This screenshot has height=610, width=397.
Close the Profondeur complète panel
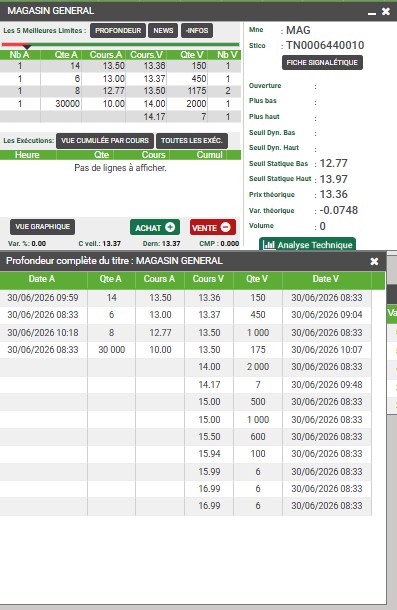coord(374,261)
